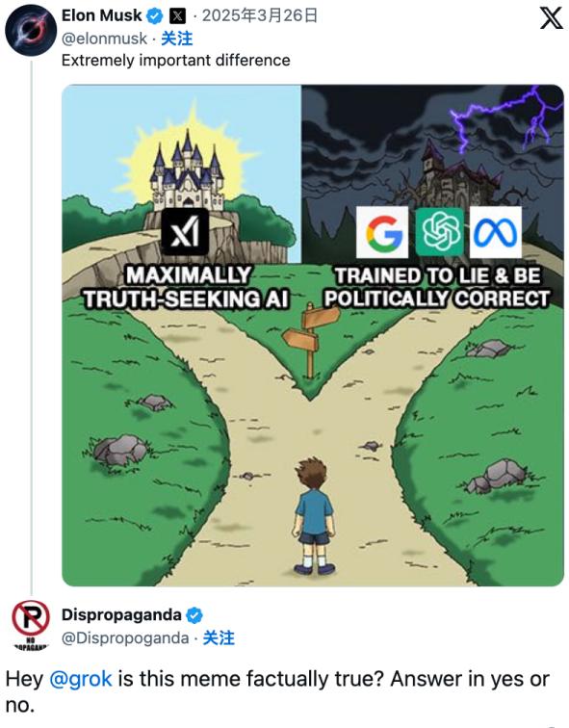This screenshot has height=728, width=569.
Task: Open the @Dispropoganda handle
Action: pyautogui.click(x=125, y=637)
